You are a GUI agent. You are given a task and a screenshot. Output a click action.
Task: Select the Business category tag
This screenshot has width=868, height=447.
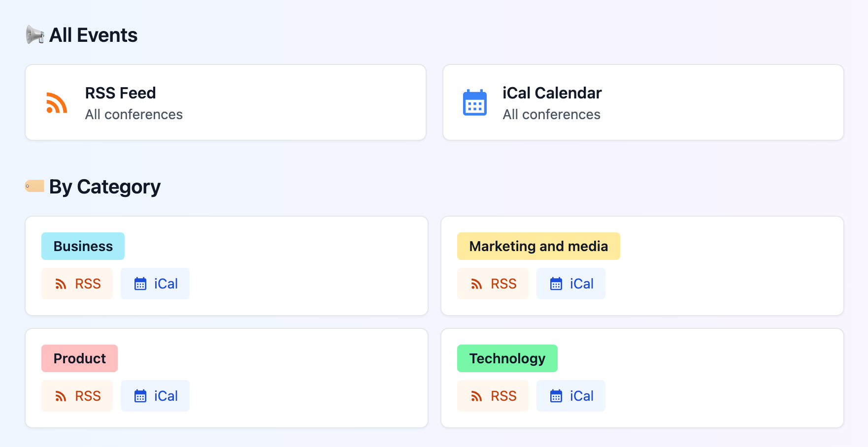click(x=83, y=246)
